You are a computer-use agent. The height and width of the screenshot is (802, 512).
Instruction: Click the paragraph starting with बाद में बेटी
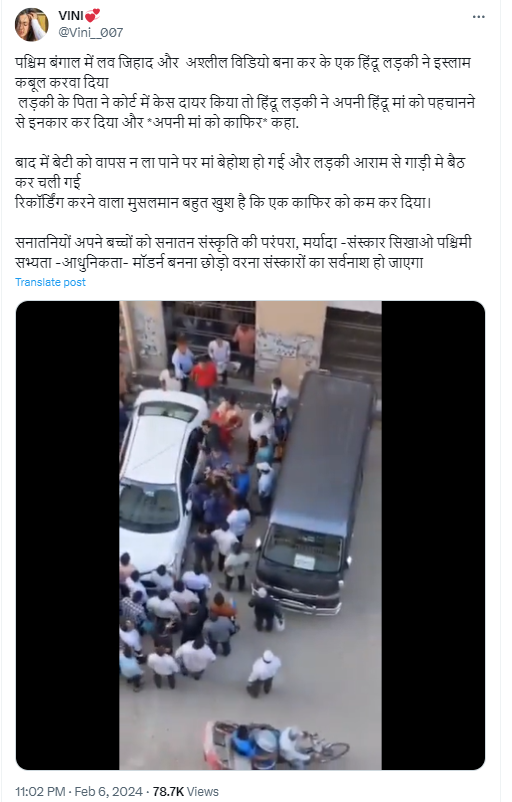[240, 183]
